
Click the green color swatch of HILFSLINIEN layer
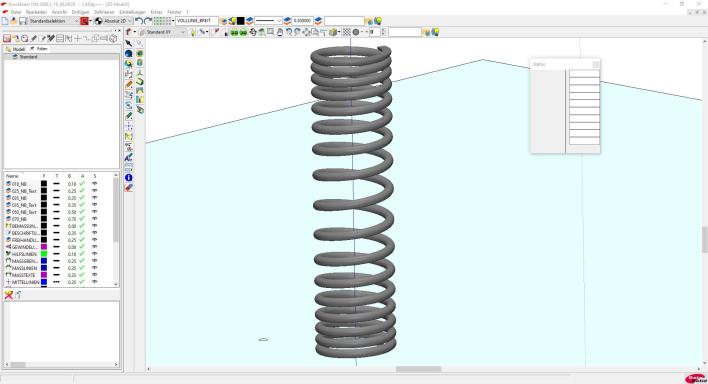click(x=44, y=254)
